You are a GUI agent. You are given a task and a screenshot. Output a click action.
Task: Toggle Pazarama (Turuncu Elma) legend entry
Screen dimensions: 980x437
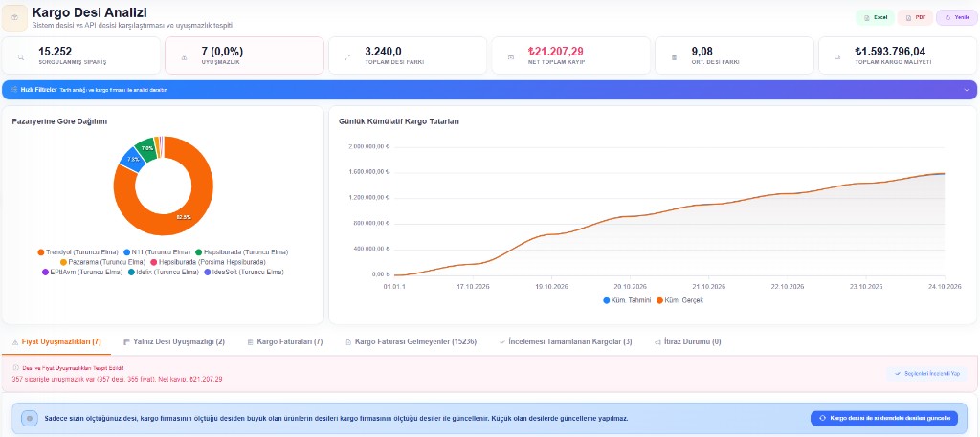[103, 262]
